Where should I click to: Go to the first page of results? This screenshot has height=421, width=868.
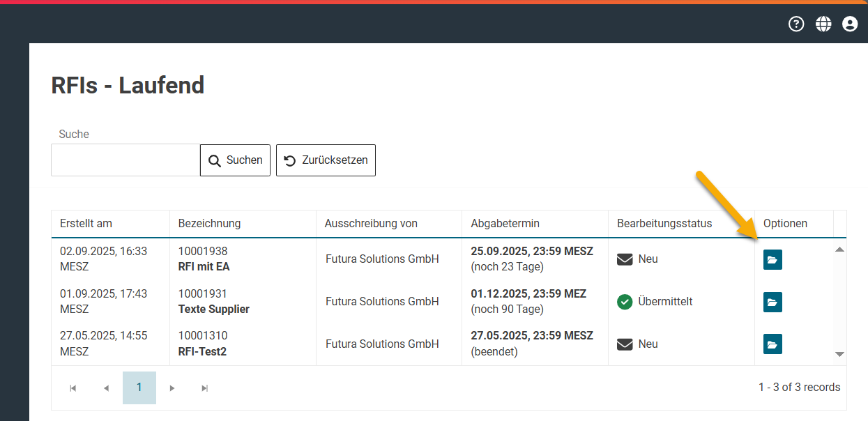73,388
